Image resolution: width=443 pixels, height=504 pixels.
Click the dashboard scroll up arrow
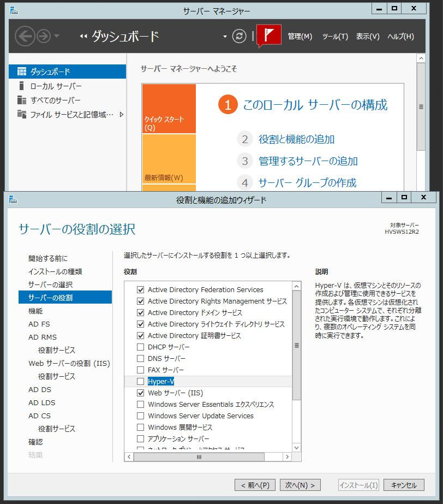tap(421, 58)
